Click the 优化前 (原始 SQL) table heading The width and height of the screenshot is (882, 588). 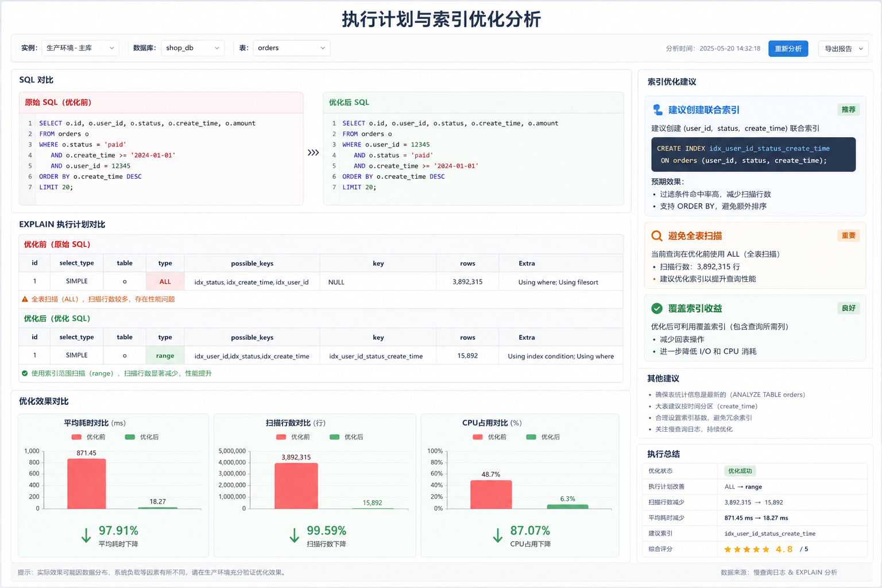[57, 244]
